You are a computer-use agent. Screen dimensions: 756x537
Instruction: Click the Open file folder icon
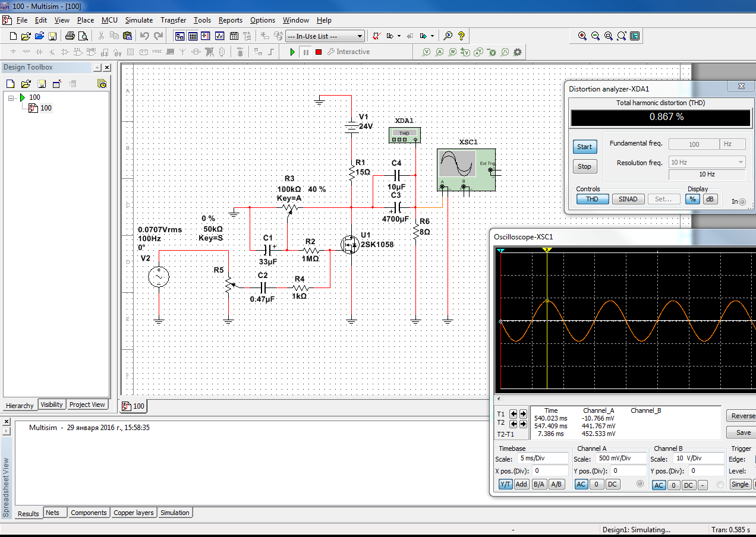pyautogui.click(x=26, y=36)
